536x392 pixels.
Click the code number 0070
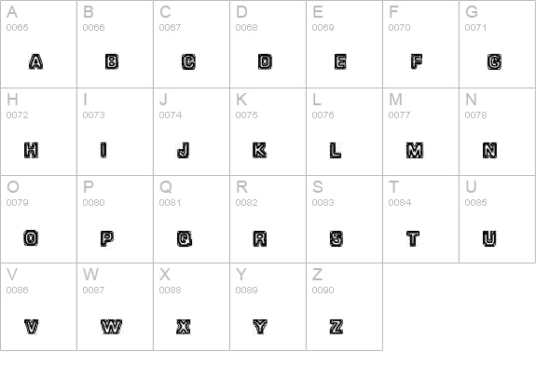pyautogui.click(x=399, y=27)
